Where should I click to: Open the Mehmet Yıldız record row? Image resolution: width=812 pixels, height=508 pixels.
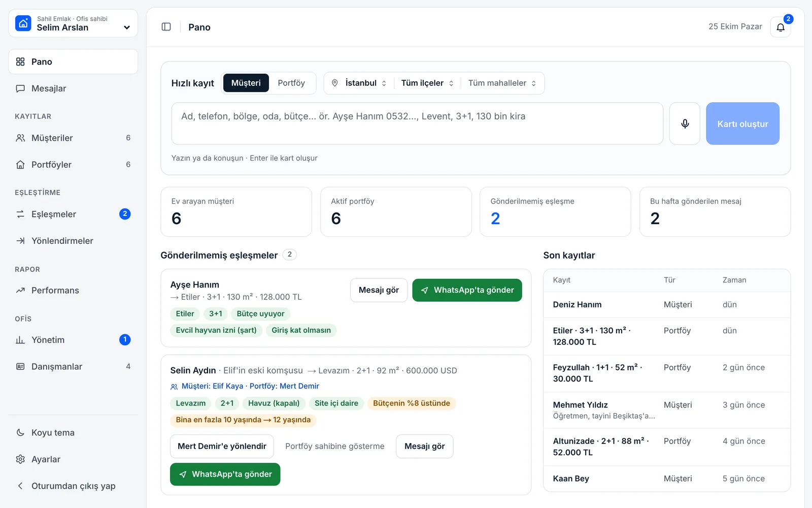point(667,410)
